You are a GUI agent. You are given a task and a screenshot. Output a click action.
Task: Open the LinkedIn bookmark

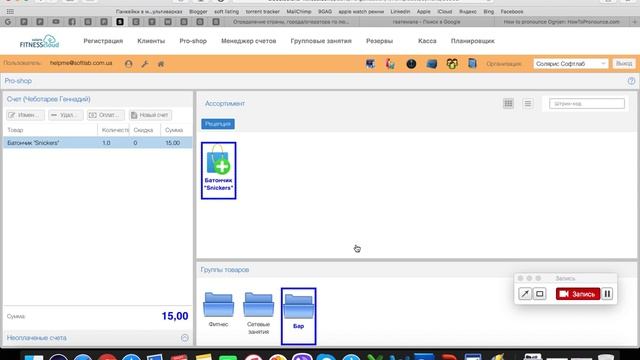coord(400,11)
